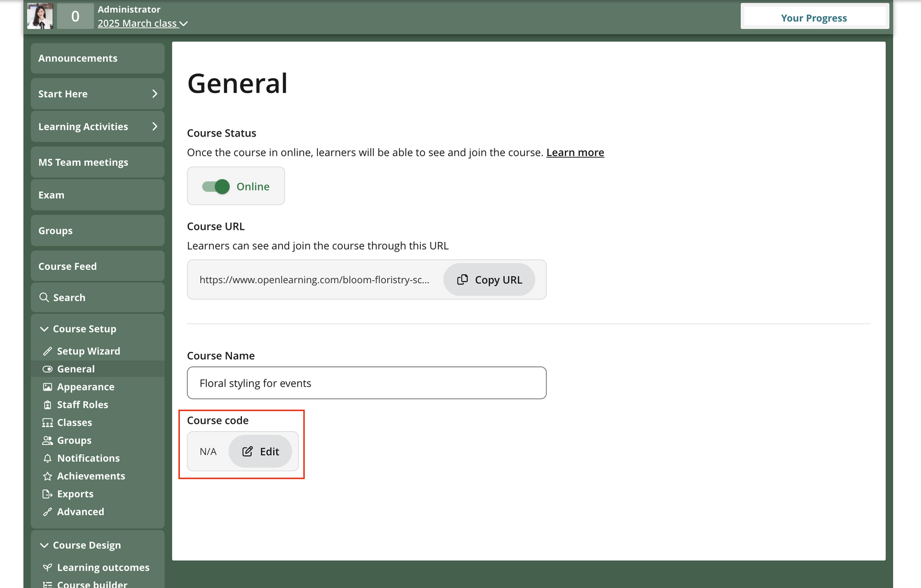921x588 pixels.
Task: Click the magnifying glass Search icon
Action: pos(44,297)
